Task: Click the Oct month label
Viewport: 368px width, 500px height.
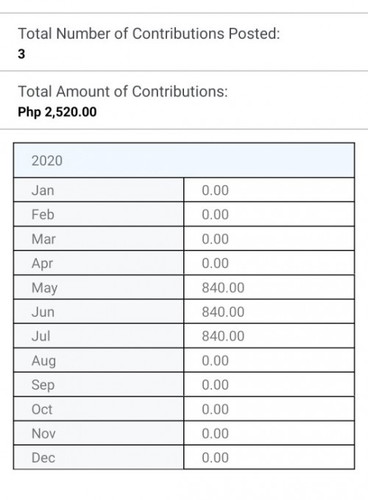Action: click(42, 409)
